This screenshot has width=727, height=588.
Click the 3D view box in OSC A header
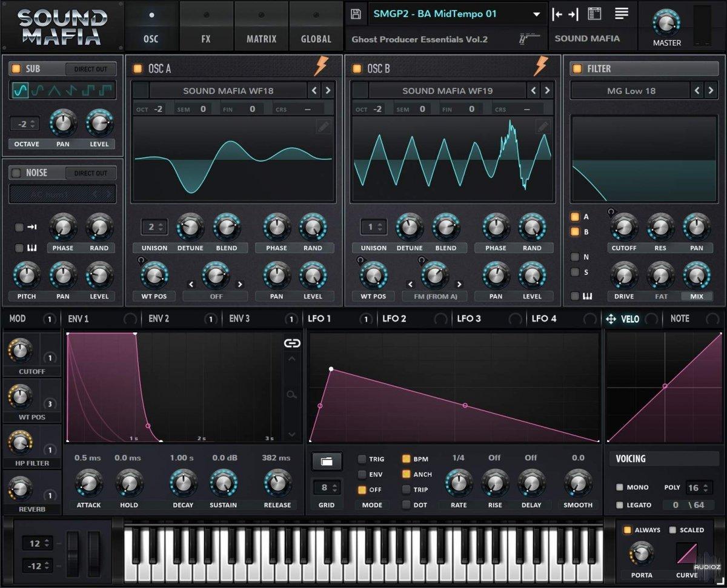141,91
